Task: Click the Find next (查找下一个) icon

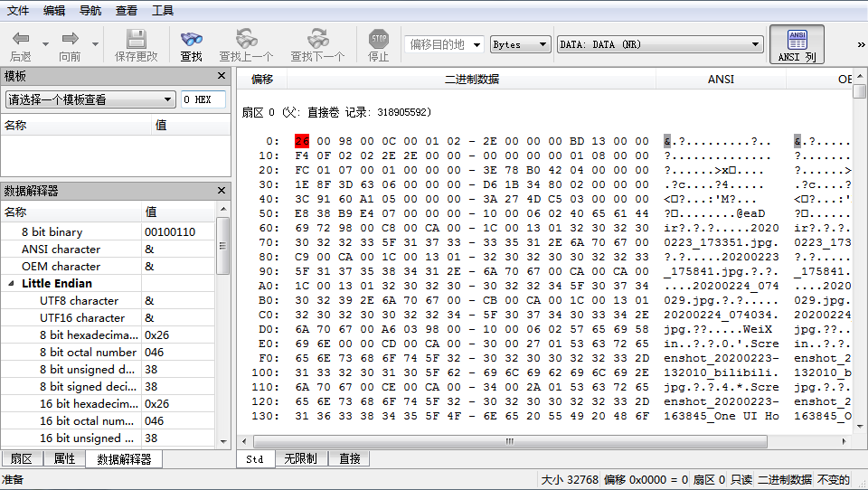Action: point(317,39)
